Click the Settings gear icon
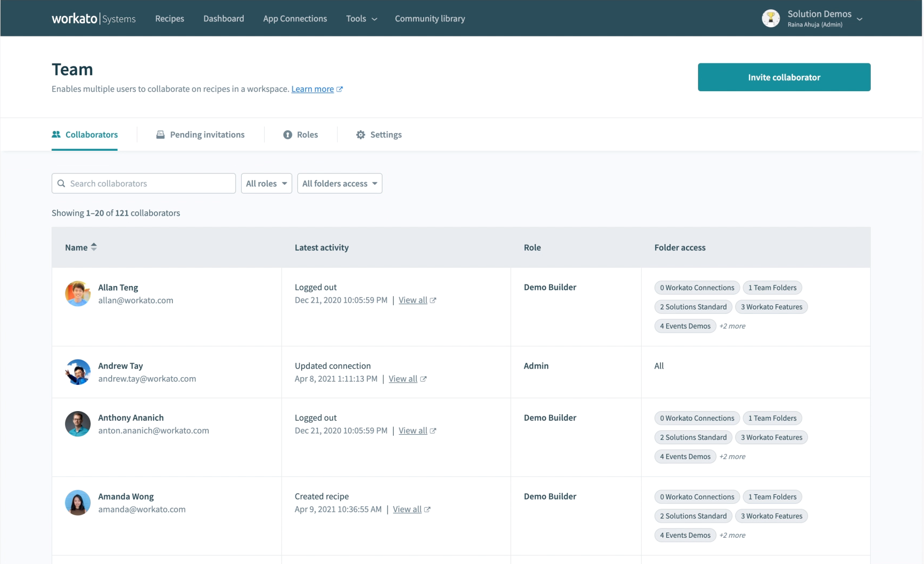This screenshot has width=924, height=564. [361, 135]
